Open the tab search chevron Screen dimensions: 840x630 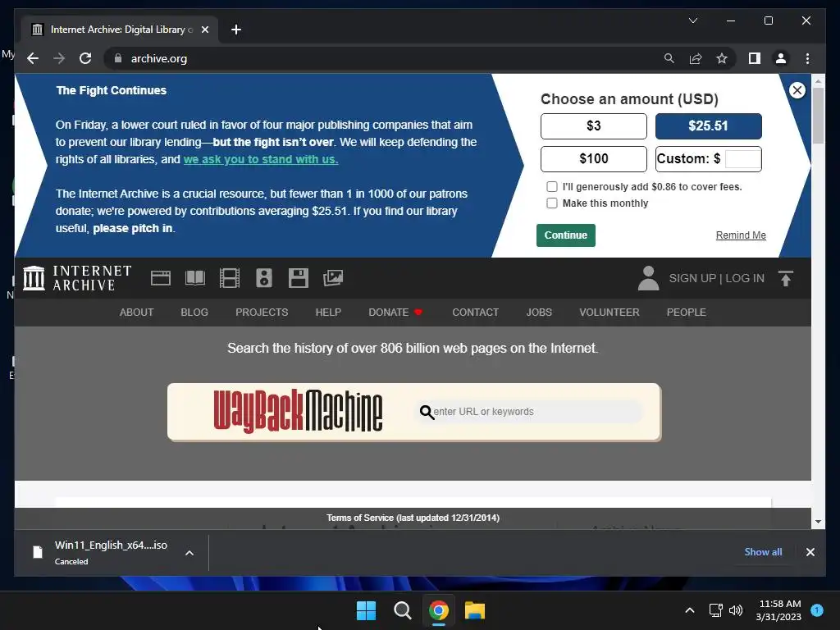pos(692,21)
